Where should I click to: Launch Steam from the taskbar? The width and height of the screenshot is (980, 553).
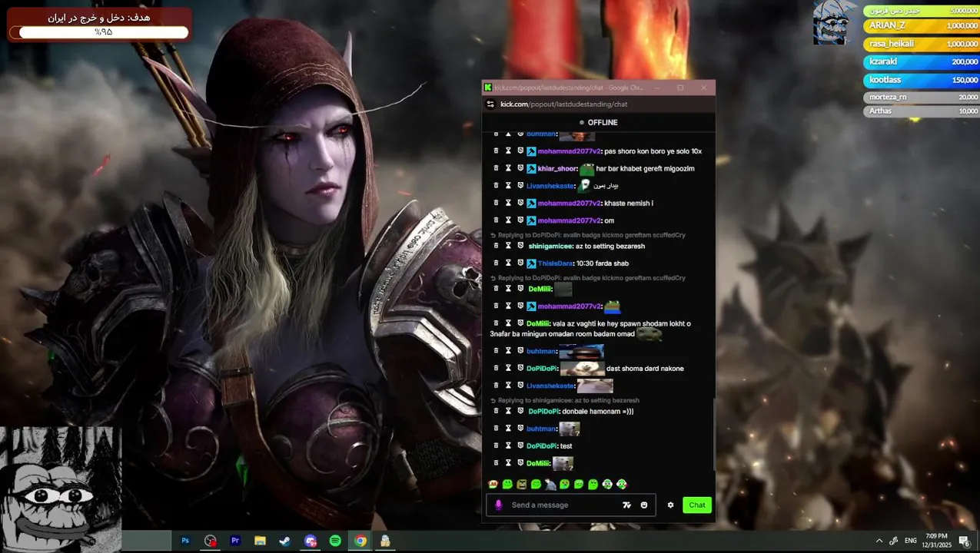coord(285,541)
